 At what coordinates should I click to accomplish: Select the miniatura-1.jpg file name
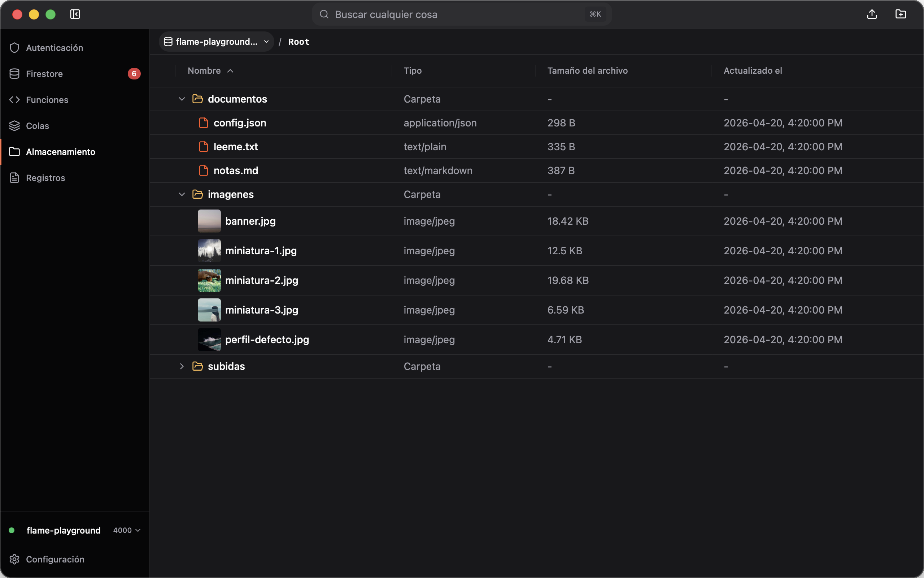[x=261, y=251]
